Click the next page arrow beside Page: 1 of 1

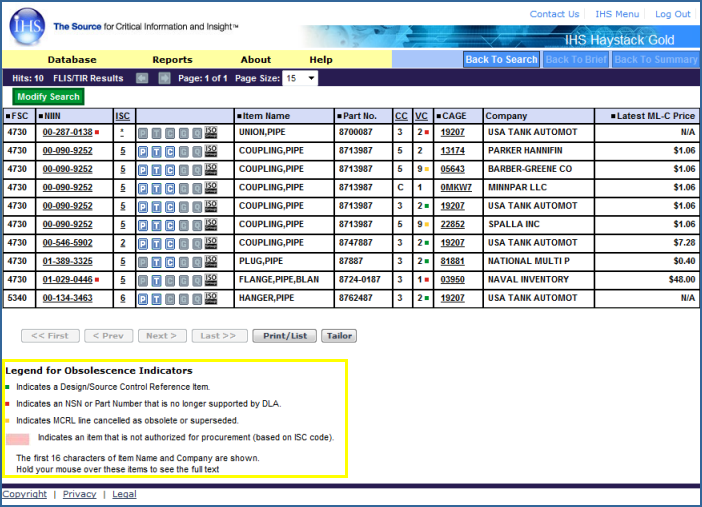(164, 78)
